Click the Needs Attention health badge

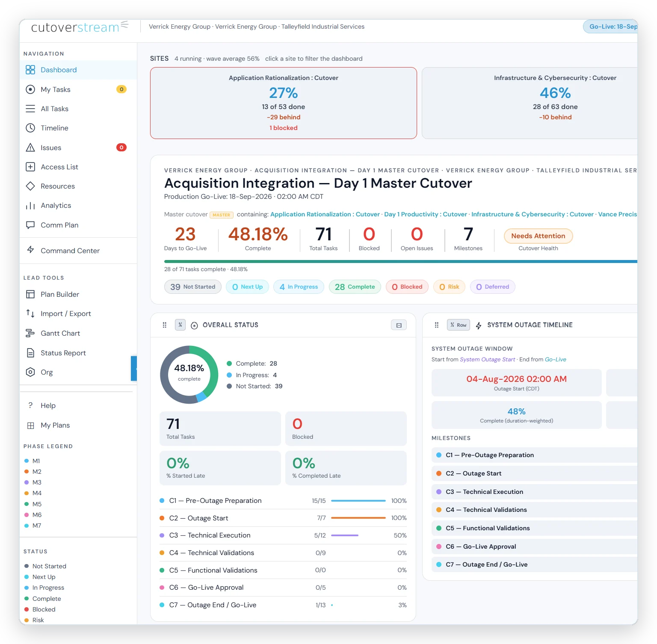tap(538, 236)
